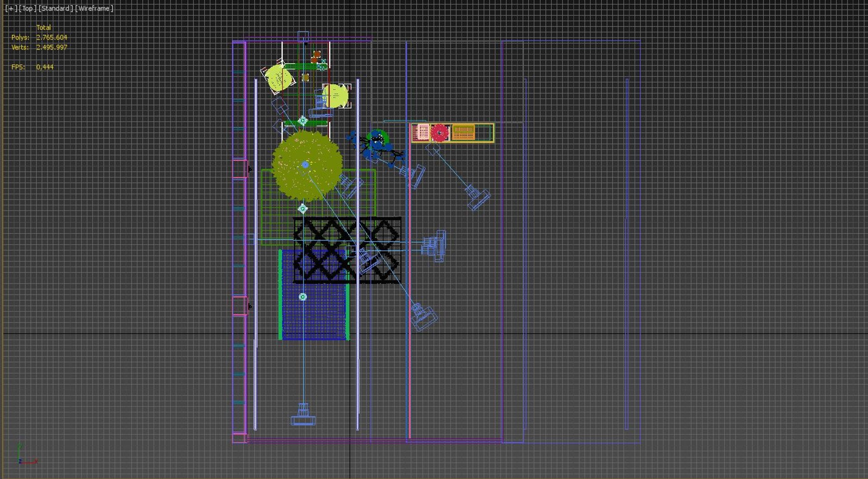Select the camera icon linked to the yellow shelf

point(477,197)
